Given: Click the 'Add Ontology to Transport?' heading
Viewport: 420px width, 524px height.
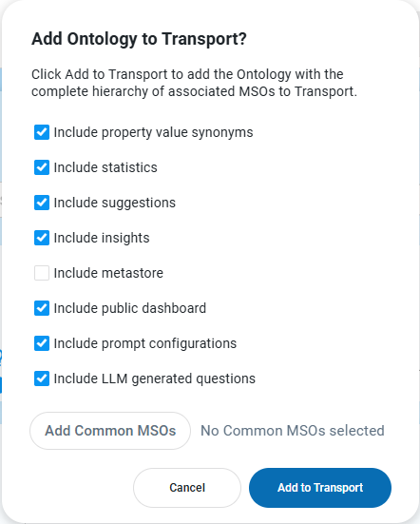Looking at the screenshot, I should (x=139, y=39).
